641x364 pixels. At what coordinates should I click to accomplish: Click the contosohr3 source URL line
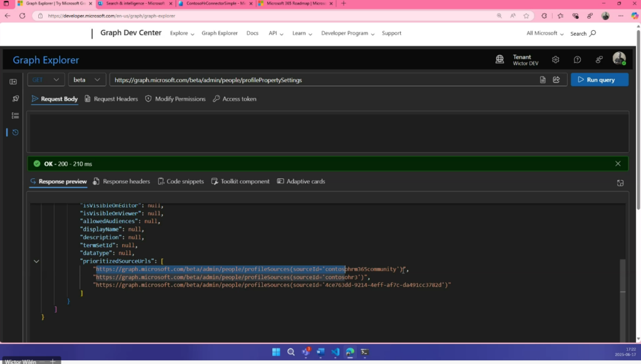233,277
